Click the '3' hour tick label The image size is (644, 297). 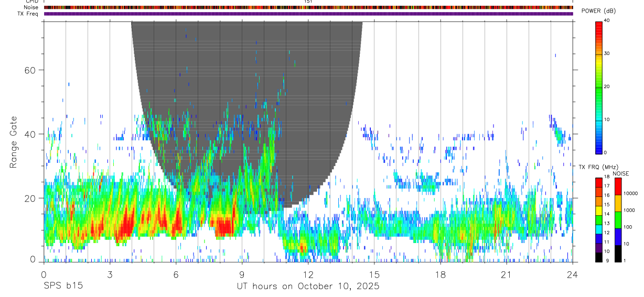[x=110, y=275]
